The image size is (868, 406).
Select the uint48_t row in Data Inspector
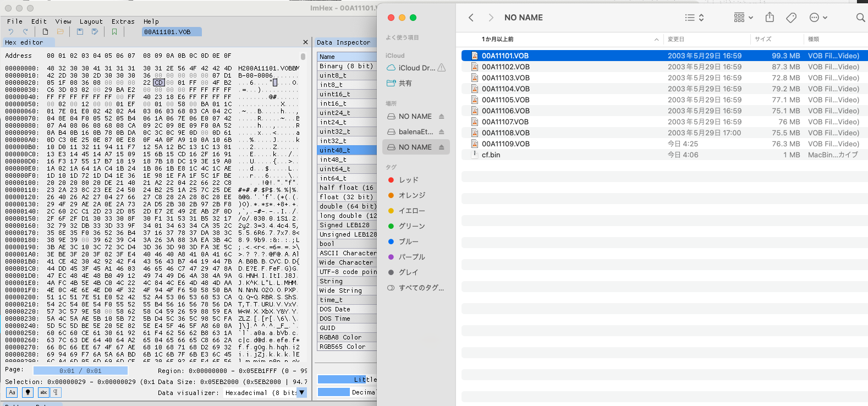[347, 150]
